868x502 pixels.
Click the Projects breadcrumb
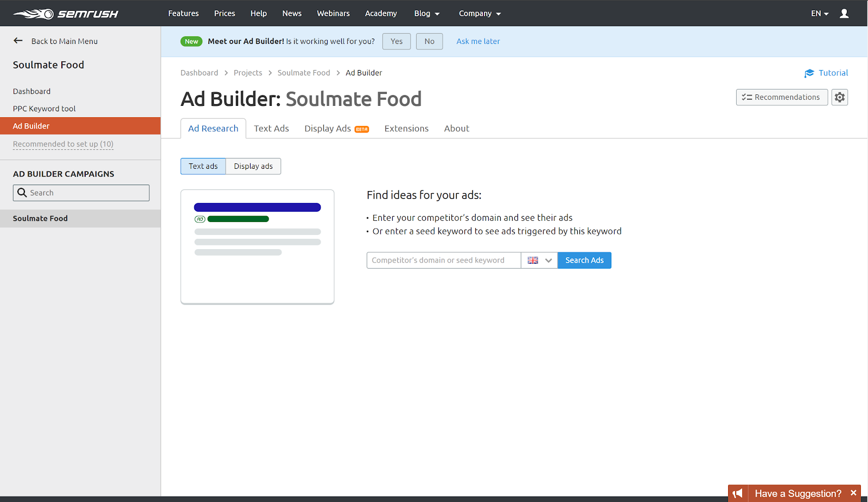248,73
